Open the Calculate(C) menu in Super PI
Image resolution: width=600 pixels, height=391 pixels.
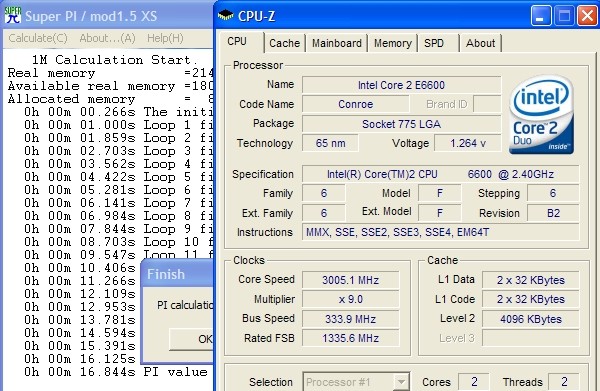(38, 38)
